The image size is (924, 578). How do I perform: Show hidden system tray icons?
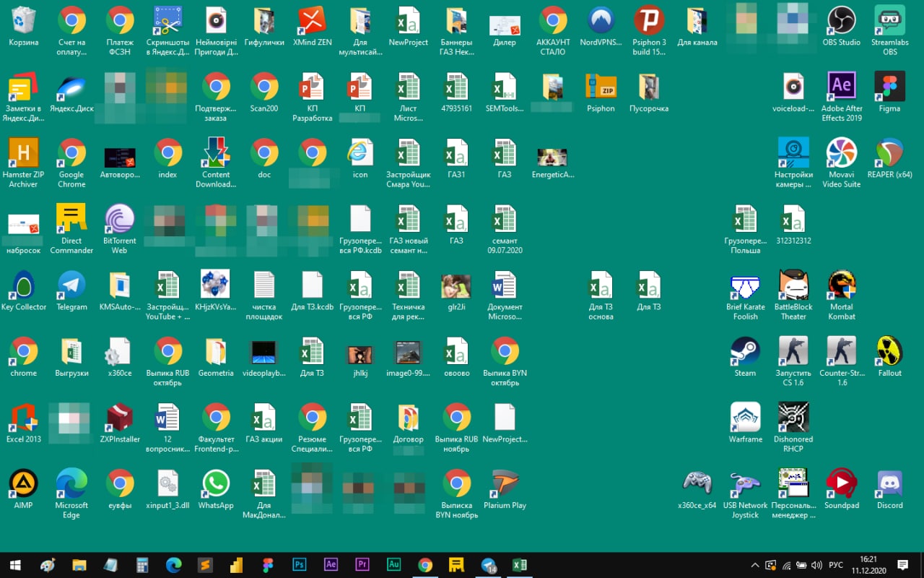(x=755, y=565)
